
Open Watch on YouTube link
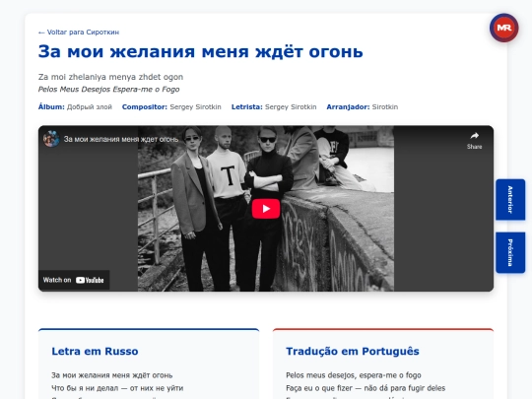pos(74,280)
